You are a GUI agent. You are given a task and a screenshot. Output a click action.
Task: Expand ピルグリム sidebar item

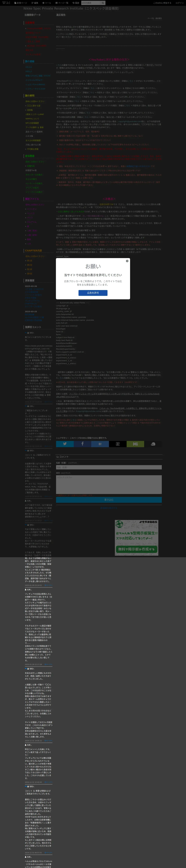[x=31, y=222]
